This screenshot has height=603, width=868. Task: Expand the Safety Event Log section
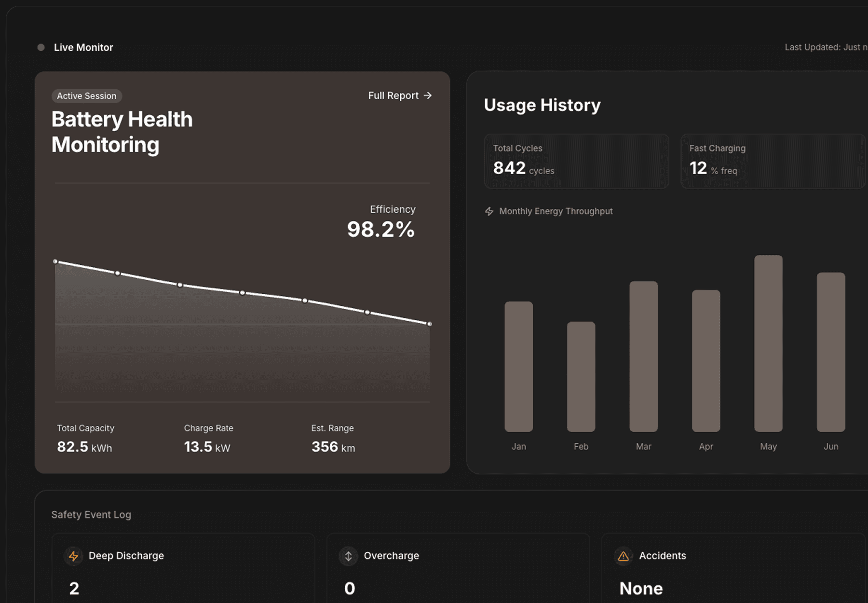pyautogui.click(x=91, y=514)
